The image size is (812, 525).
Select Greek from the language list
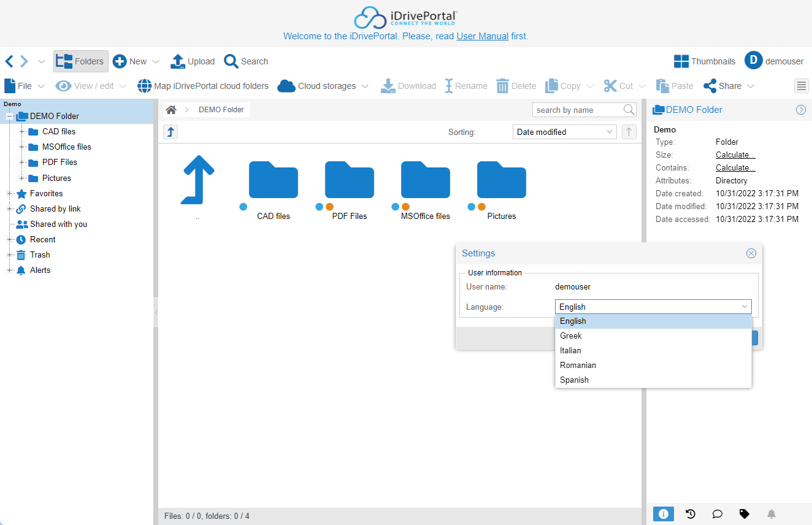[x=571, y=335]
